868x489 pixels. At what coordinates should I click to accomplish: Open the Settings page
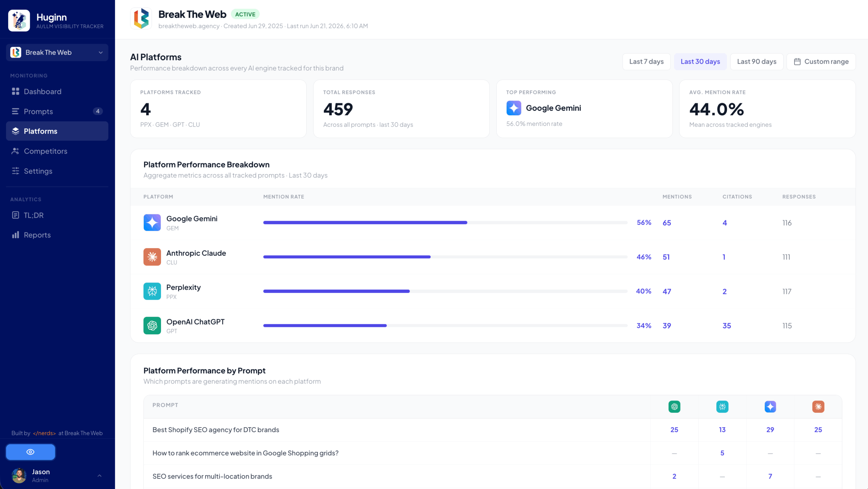pyautogui.click(x=57, y=171)
